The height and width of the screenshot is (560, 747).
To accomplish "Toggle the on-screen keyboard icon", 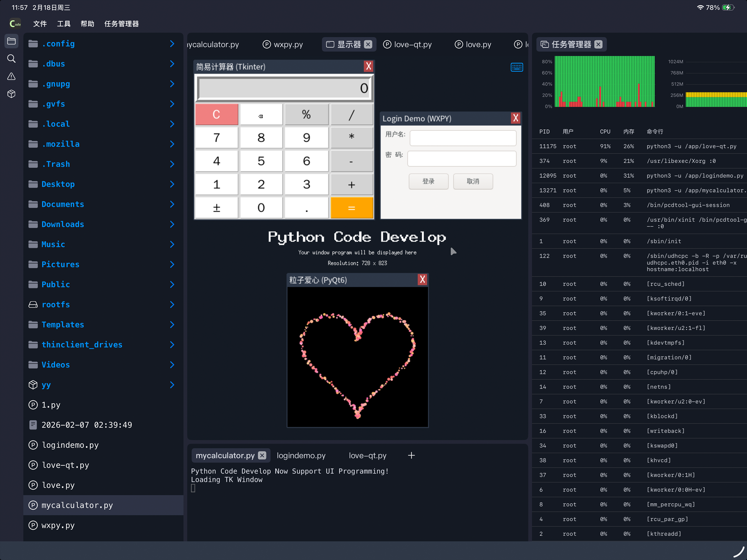I will 517,67.
